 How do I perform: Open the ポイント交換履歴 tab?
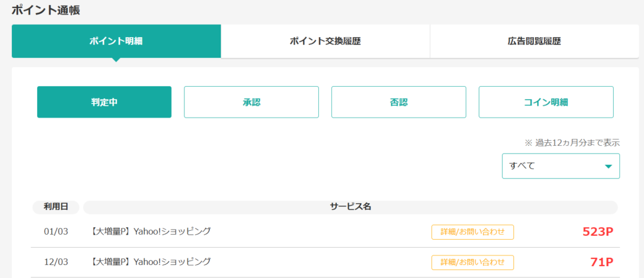tap(325, 42)
